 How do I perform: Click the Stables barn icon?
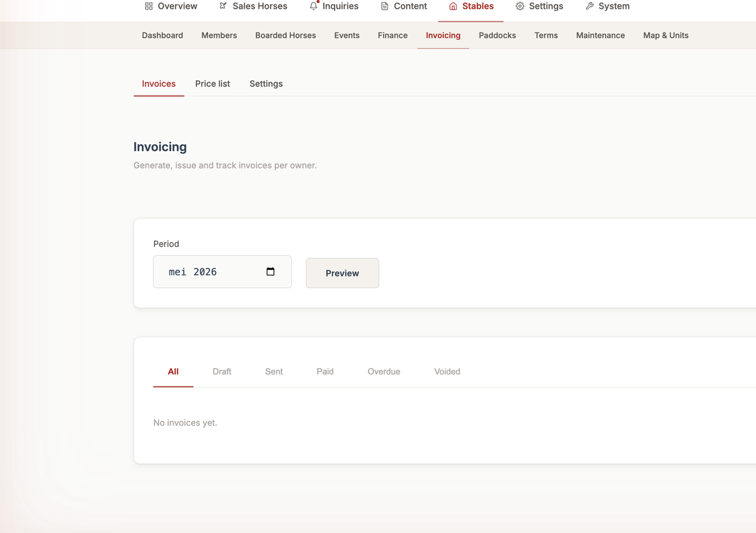click(453, 6)
